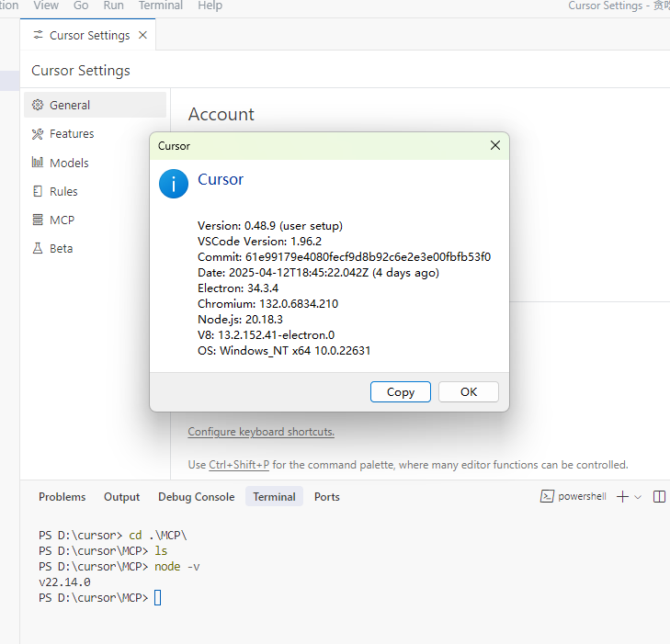
Task: Click the terminal prompt input cursor
Action: (158, 597)
